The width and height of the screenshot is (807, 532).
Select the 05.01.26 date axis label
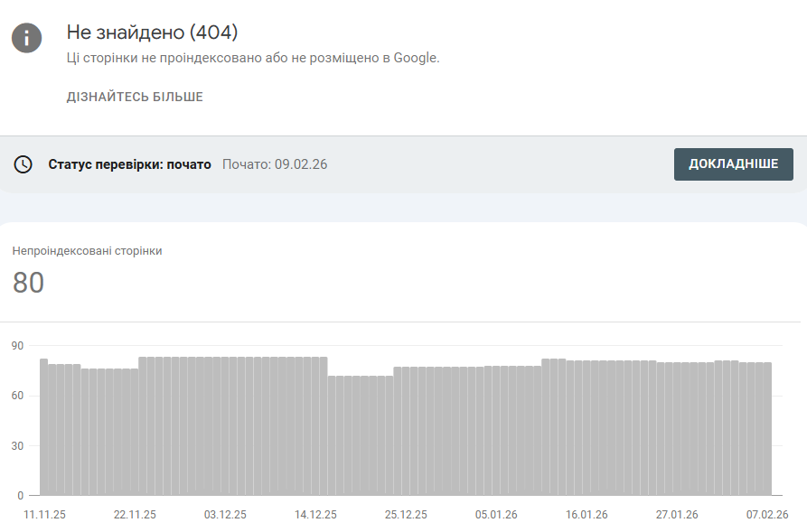[496, 515]
